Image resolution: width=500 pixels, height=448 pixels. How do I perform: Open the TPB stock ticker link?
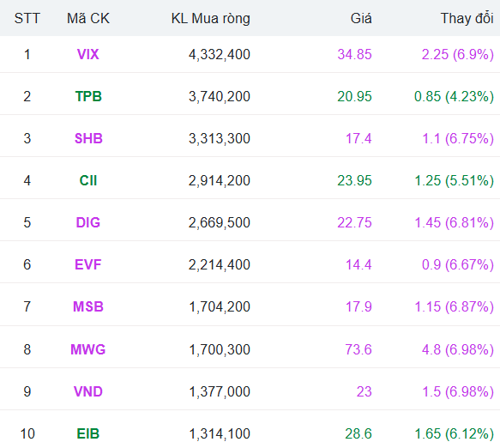[x=88, y=96]
